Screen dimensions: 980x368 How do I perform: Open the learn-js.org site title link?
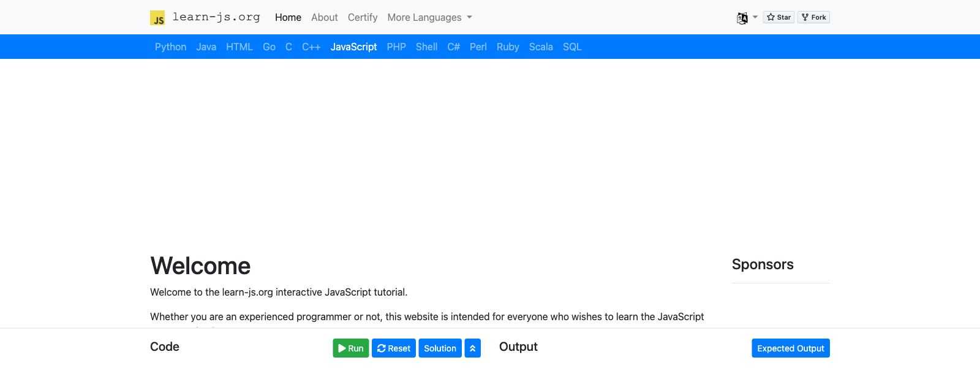pos(216,17)
